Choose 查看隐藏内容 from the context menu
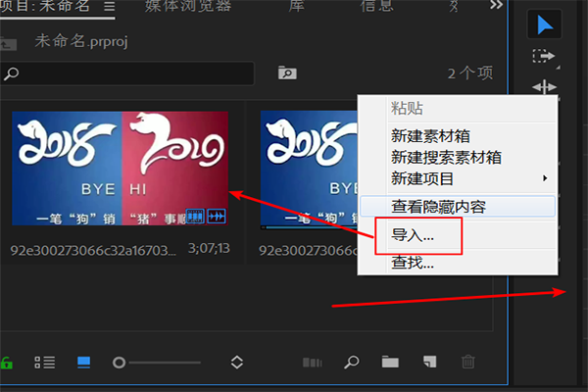 (x=458, y=207)
